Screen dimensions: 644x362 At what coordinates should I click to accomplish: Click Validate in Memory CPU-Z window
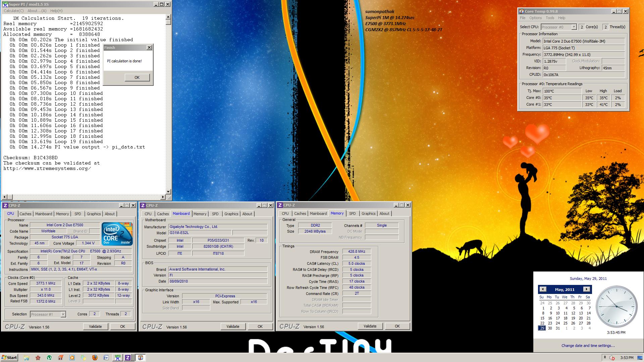pyautogui.click(x=370, y=326)
